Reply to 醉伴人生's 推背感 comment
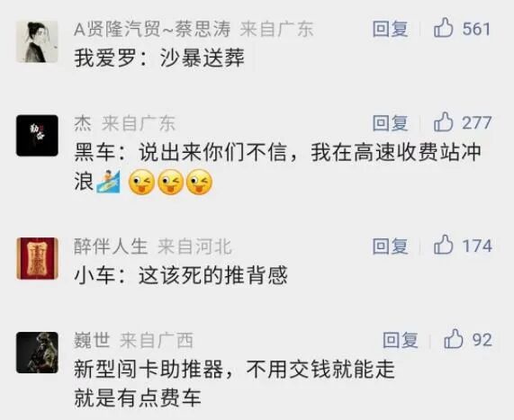The height and width of the screenshot is (420, 514). point(390,246)
